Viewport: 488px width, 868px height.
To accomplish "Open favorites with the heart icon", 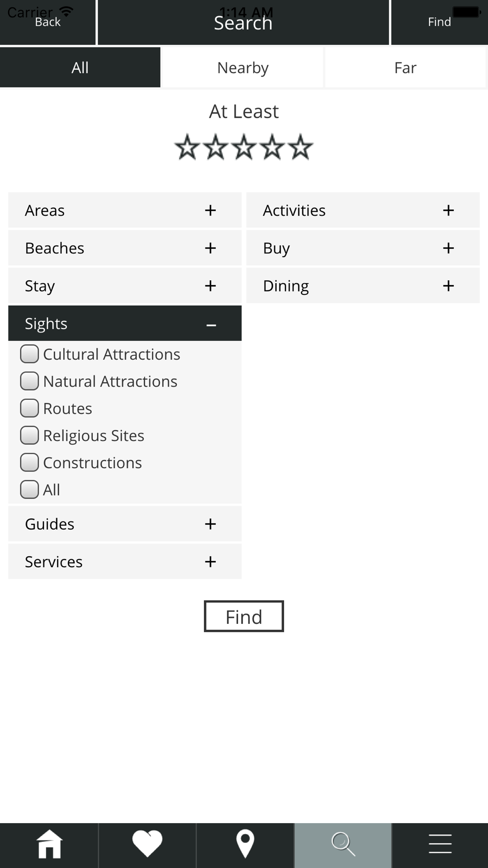I will (147, 844).
